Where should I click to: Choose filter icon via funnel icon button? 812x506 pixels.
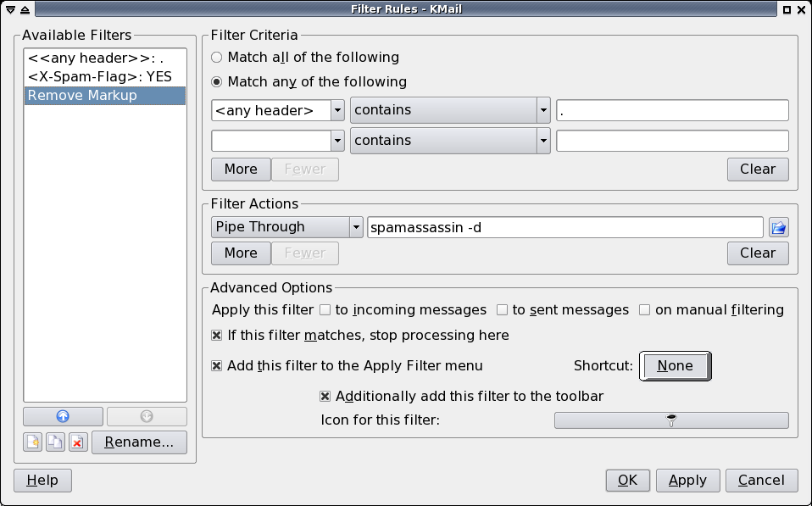[x=671, y=420]
